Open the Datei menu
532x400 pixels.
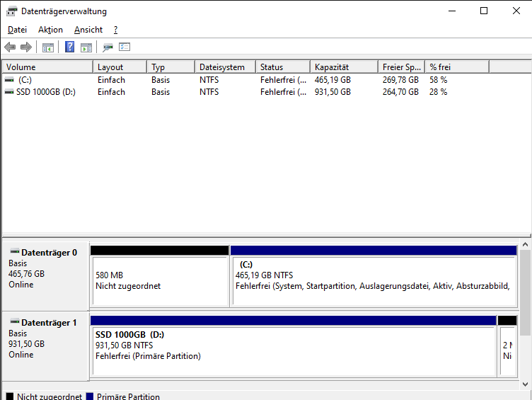pyautogui.click(x=17, y=30)
